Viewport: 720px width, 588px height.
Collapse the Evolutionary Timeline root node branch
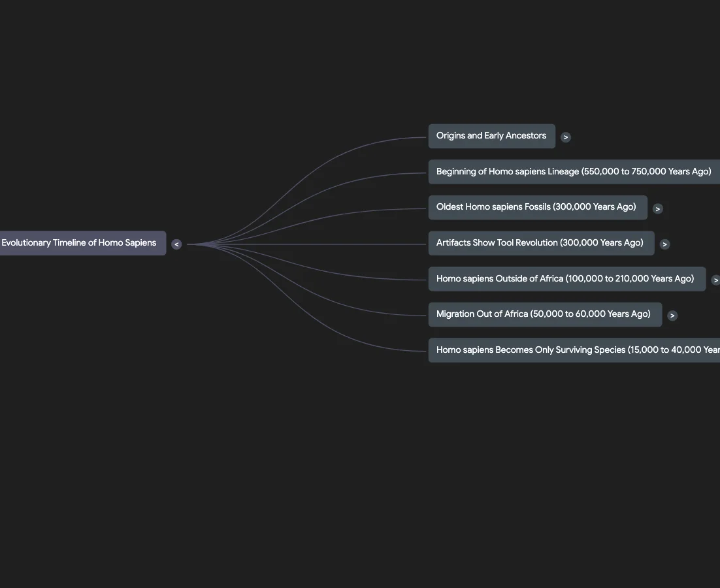(x=176, y=244)
